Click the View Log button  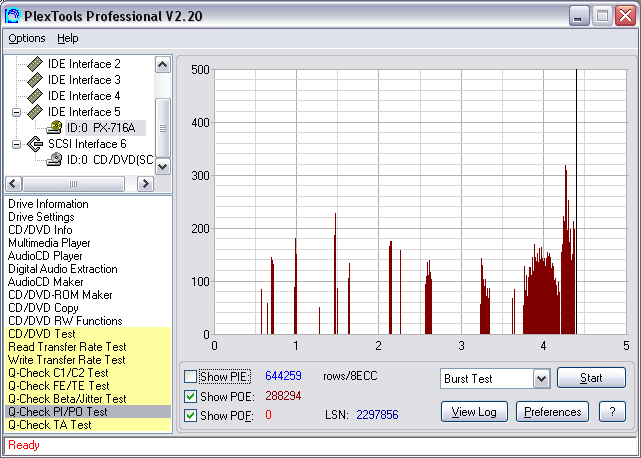474,412
